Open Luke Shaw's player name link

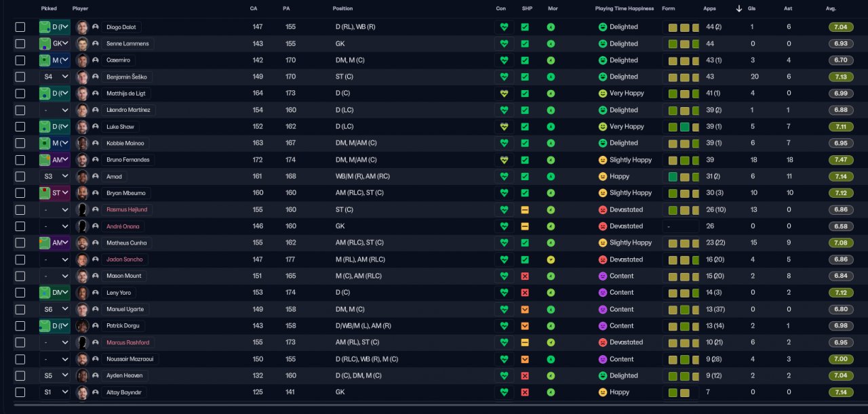click(x=121, y=127)
